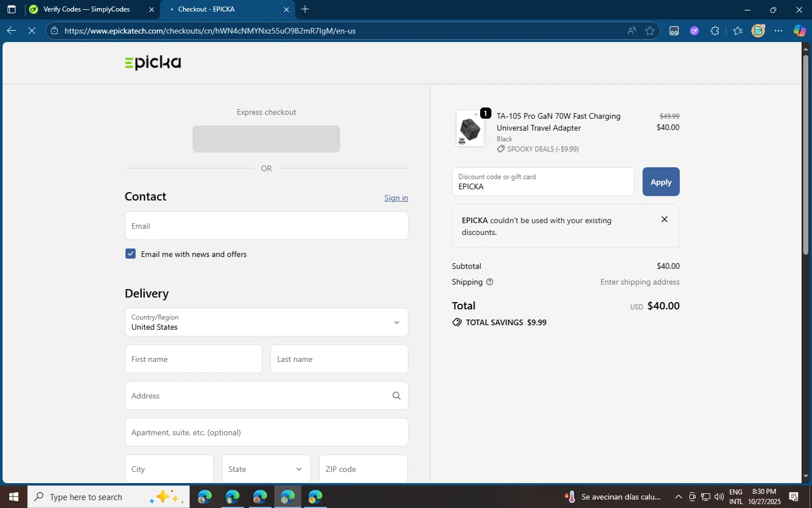The image size is (812, 508).
Task: Click the taskbar search box
Action: pos(108,497)
